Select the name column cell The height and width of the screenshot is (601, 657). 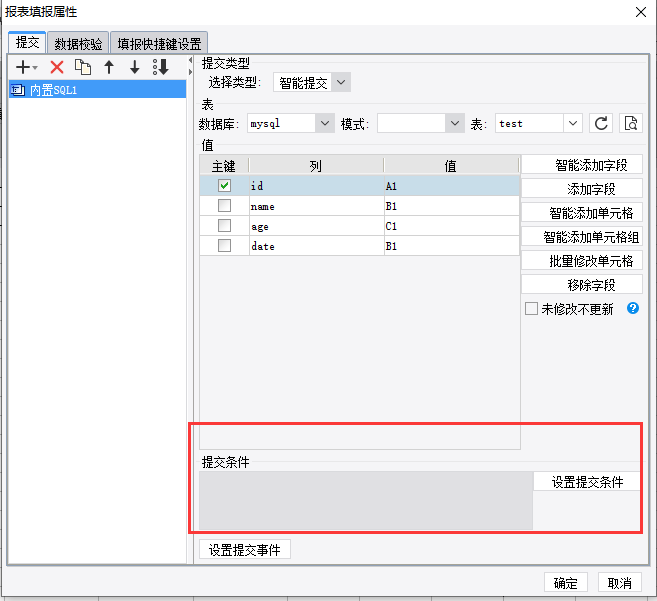(x=316, y=206)
